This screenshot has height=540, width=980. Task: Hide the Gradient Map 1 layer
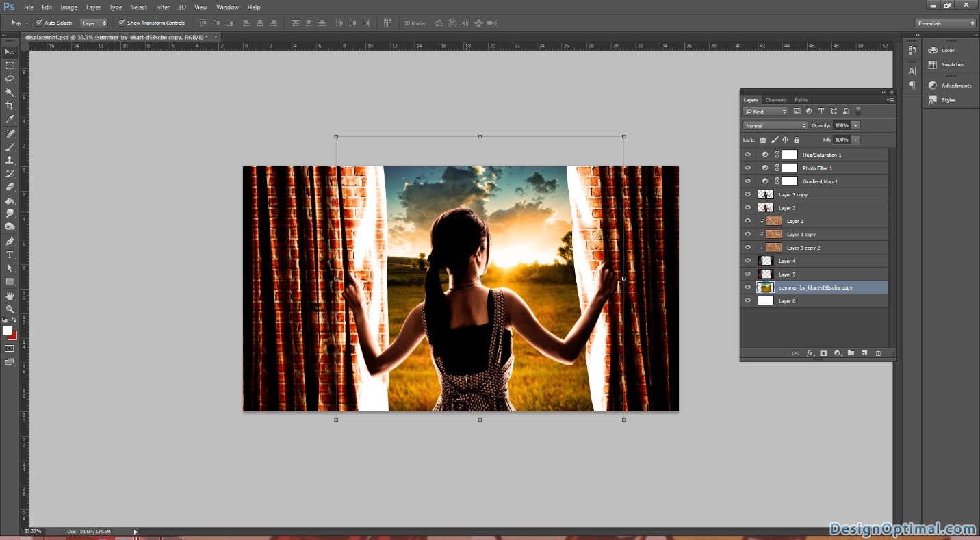tap(747, 181)
